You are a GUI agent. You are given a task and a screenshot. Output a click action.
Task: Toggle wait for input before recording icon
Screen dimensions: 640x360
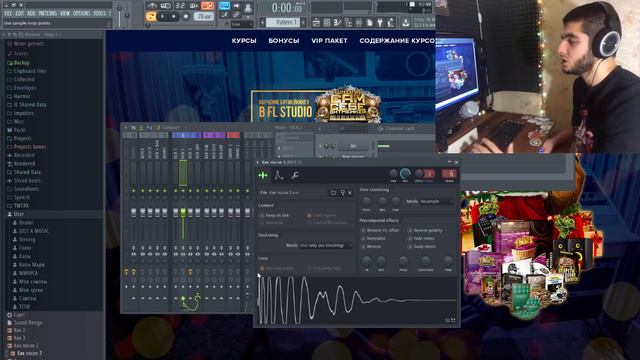(x=165, y=6)
